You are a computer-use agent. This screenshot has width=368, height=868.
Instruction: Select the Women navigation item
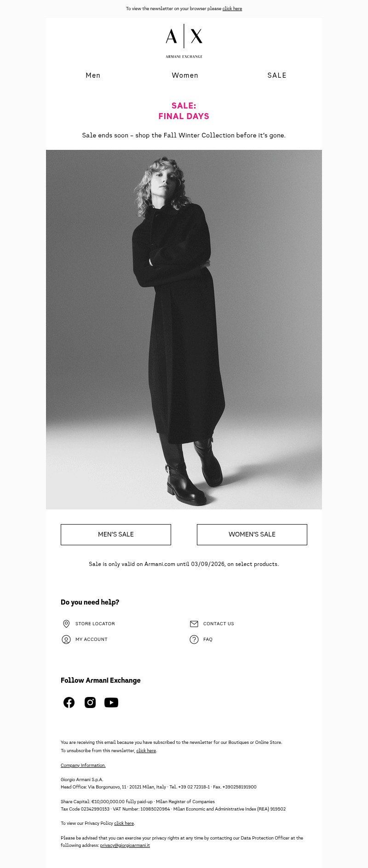point(185,75)
